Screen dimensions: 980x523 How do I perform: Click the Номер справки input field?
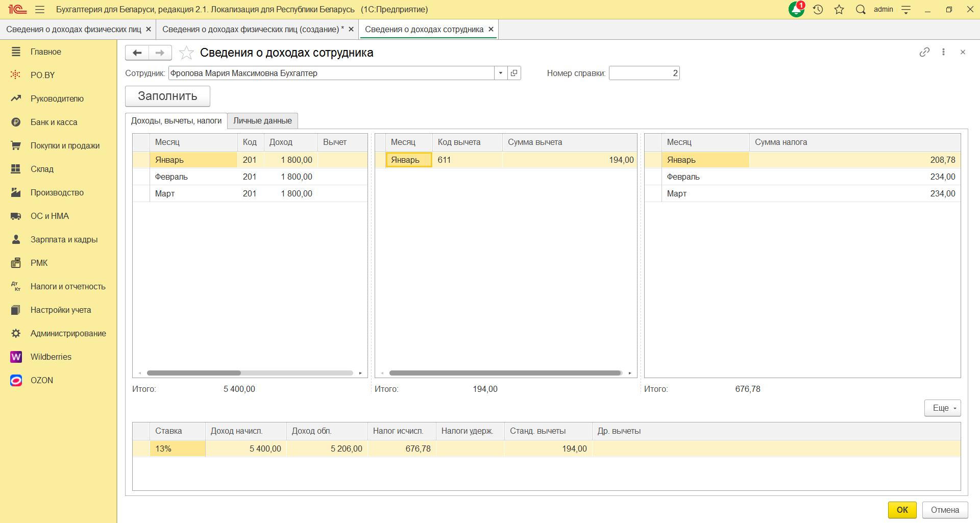click(x=644, y=73)
